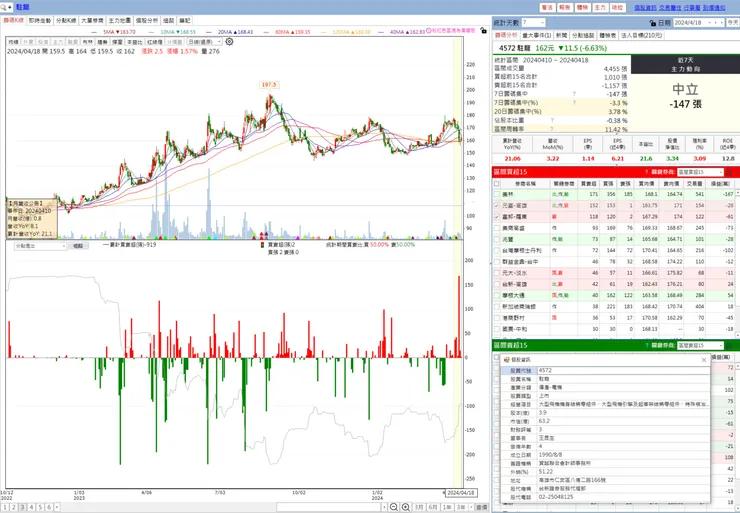Image resolution: width=740 pixels, height=513 pixels.
Task: Toggle the lock icon above the K-line chart
Action: 483,30
